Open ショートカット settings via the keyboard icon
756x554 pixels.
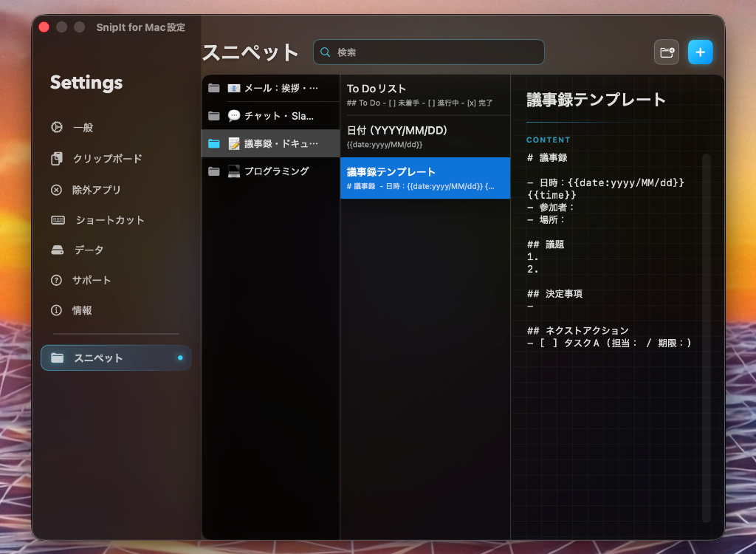(57, 219)
